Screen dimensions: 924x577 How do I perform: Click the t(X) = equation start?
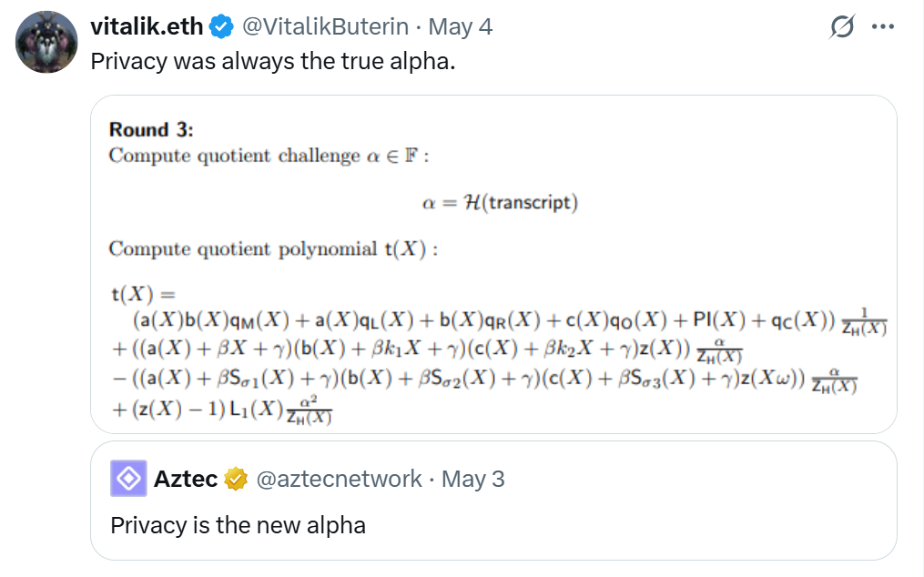[x=141, y=294]
